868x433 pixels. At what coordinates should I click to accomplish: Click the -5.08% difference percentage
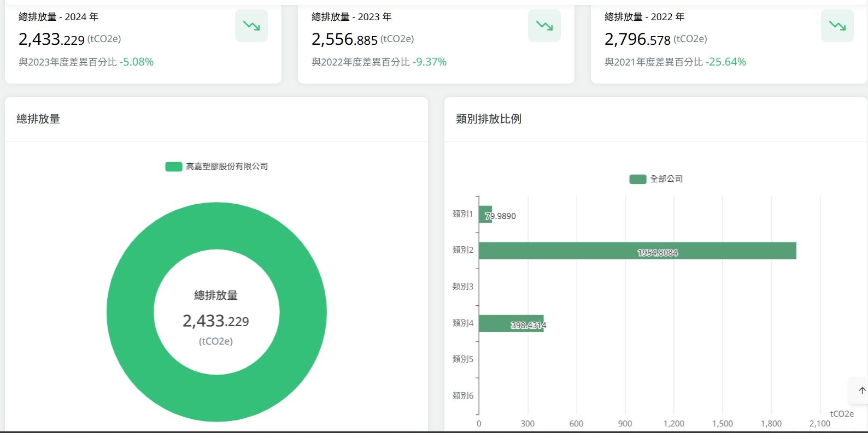(x=137, y=62)
